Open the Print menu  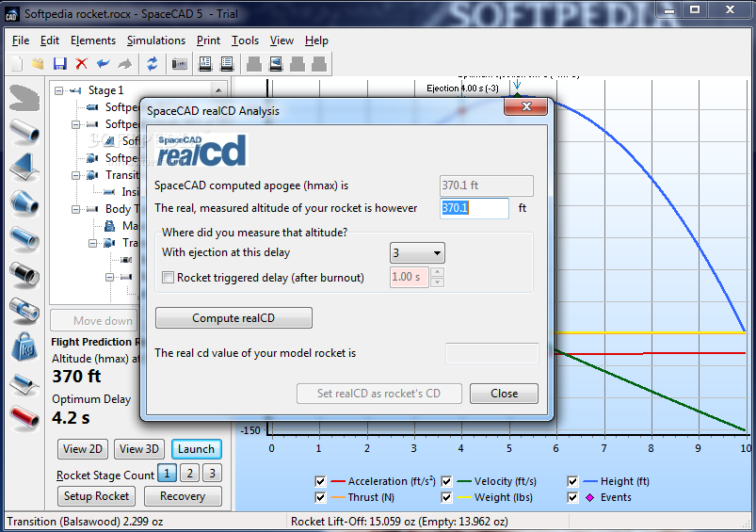[x=208, y=40]
